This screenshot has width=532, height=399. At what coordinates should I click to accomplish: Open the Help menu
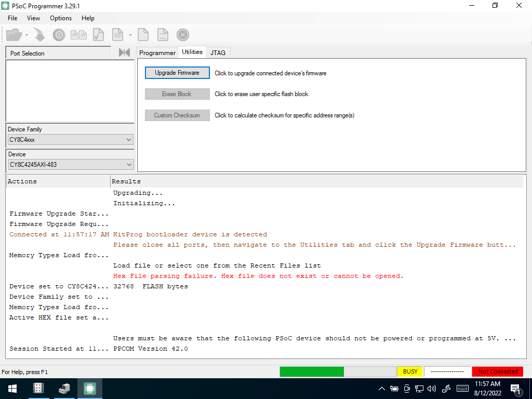click(x=88, y=18)
